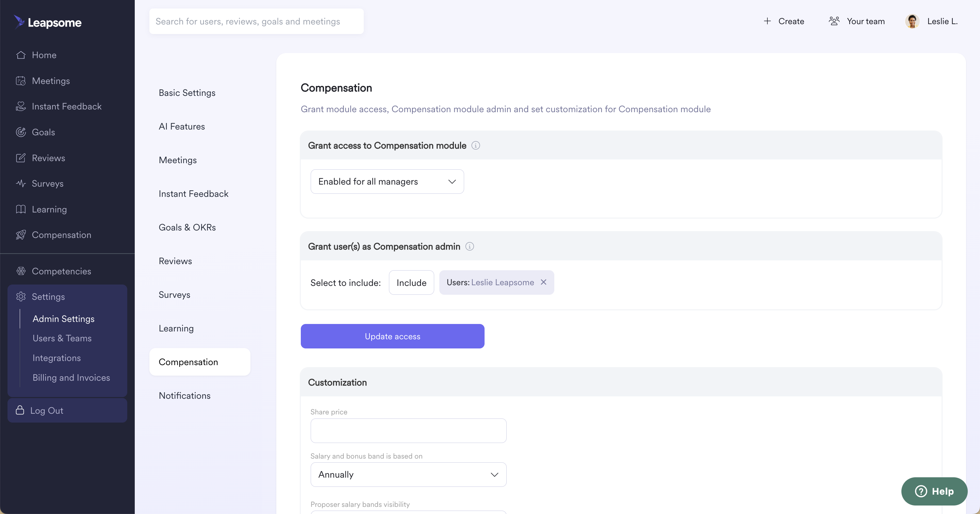This screenshot has width=980, height=514.
Task: Click 'Salary and bonus band is based on' label
Action: pyautogui.click(x=366, y=456)
